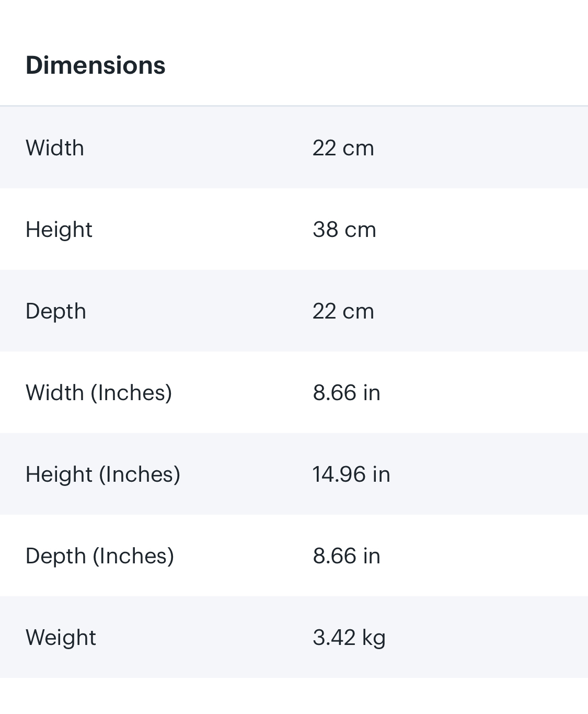Click the "kg" unit in the Weight row
This screenshot has width=588, height=714.
point(374,638)
